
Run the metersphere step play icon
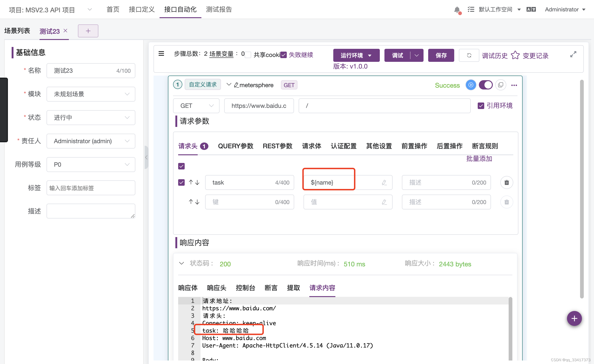tap(471, 85)
